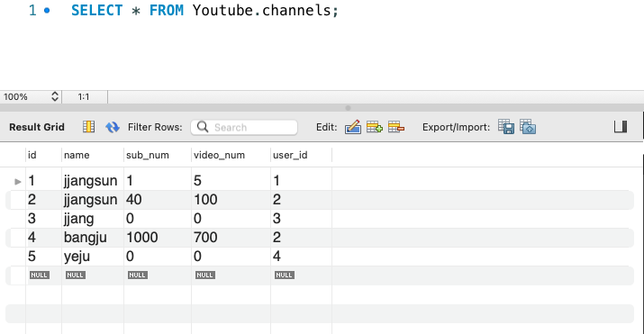Click the edit current row pencil icon

(x=353, y=127)
